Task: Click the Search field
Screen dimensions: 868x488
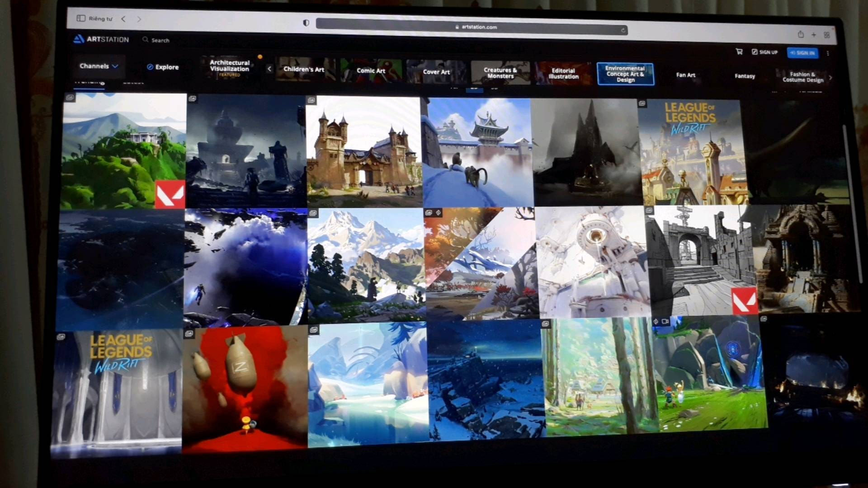Action: pyautogui.click(x=156, y=40)
